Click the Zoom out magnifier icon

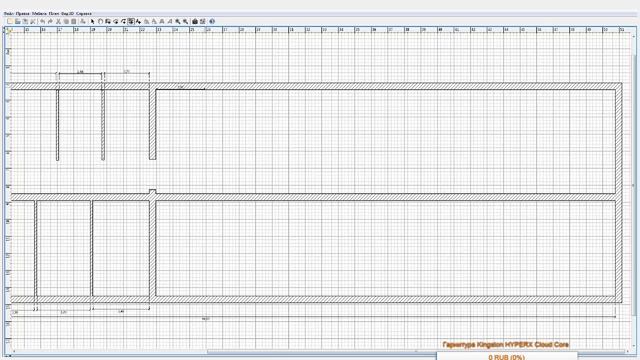pyautogui.click(x=185, y=21)
